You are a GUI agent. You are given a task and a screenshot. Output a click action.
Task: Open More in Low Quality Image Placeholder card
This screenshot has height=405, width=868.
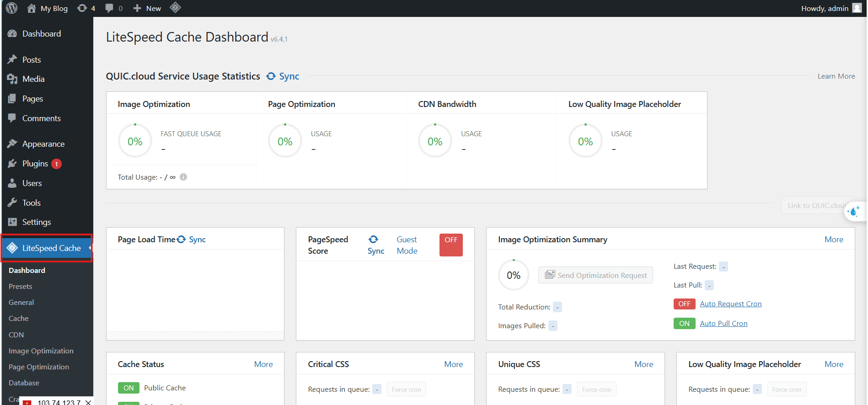click(x=834, y=364)
